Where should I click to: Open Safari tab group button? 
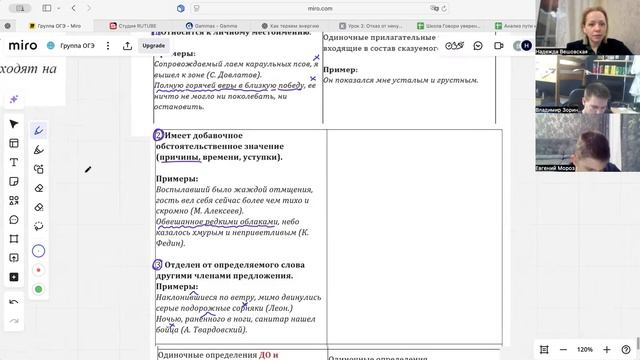coord(20,8)
